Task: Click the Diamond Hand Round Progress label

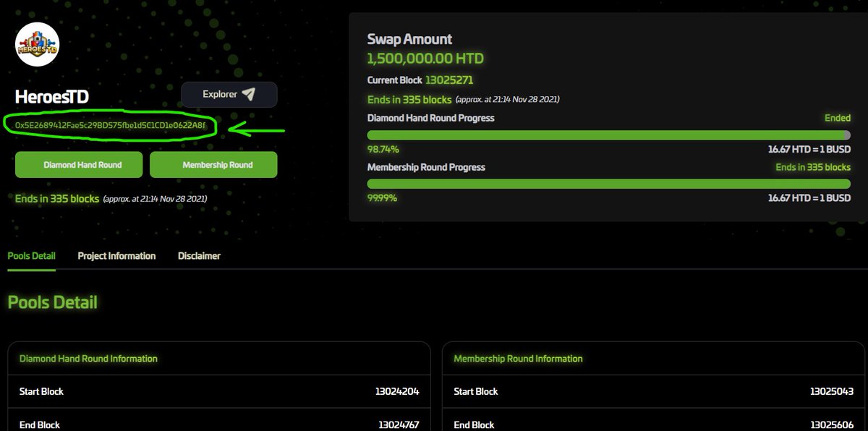Action: [x=431, y=118]
